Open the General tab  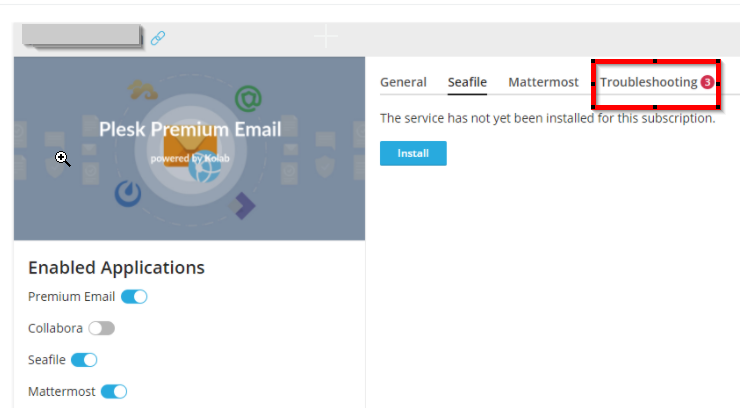tap(403, 82)
